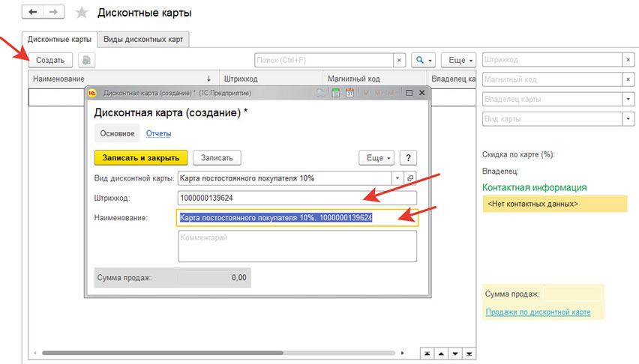Open the magnifier search options button
Image resolution: width=639 pixels, height=364 pixels.
coord(424,60)
